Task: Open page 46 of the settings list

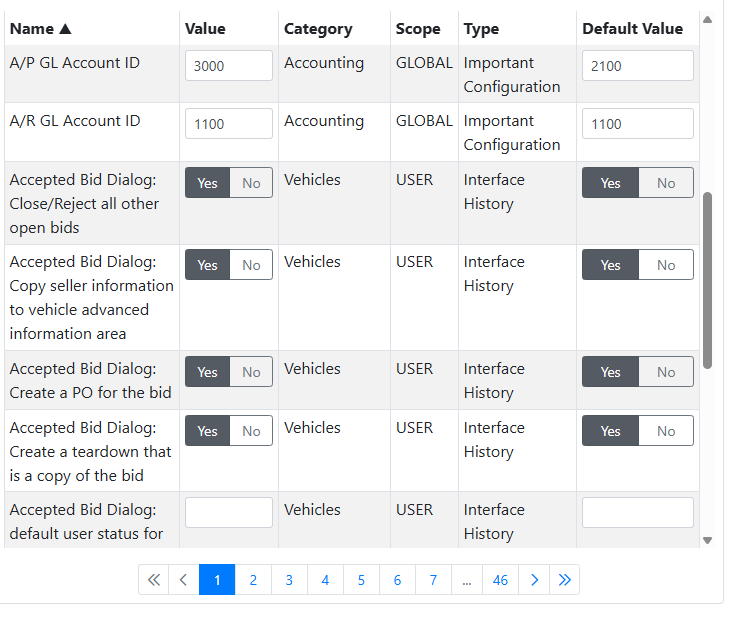Action: point(500,580)
